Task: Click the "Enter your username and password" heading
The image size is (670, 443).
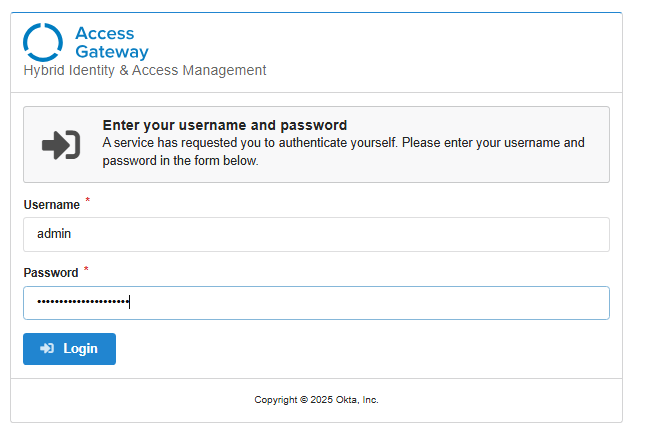Action: 225,126
